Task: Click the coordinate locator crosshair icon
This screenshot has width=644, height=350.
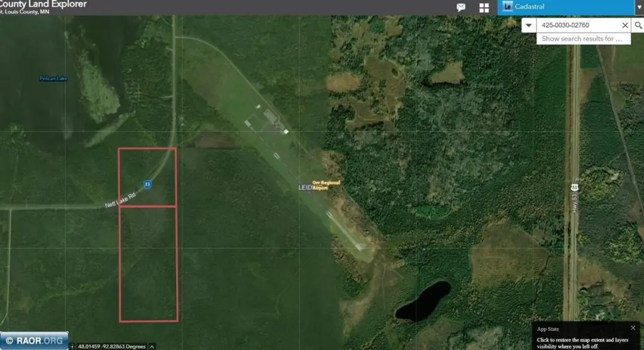Action: 72,347
